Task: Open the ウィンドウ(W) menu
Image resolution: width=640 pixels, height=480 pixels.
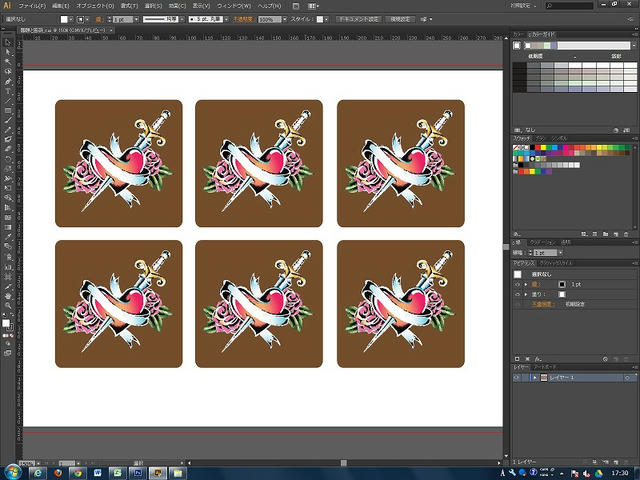Action: pyautogui.click(x=234, y=6)
